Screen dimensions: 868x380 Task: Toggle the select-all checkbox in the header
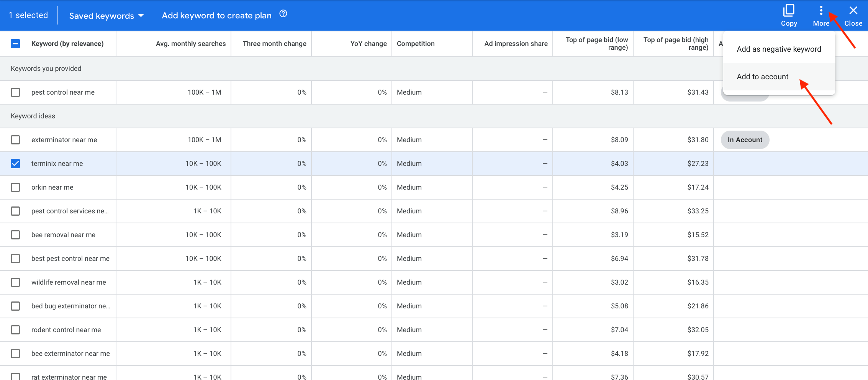pyautogui.click(x=15, y=44)
